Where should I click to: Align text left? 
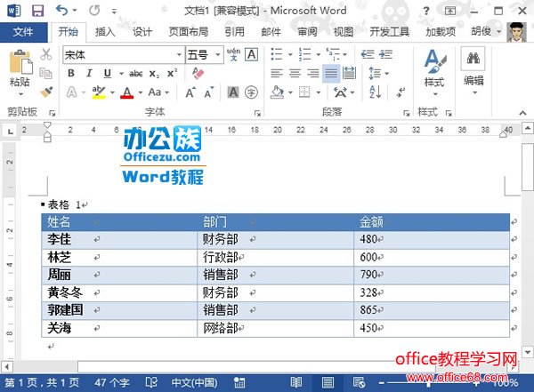(277, 73)
